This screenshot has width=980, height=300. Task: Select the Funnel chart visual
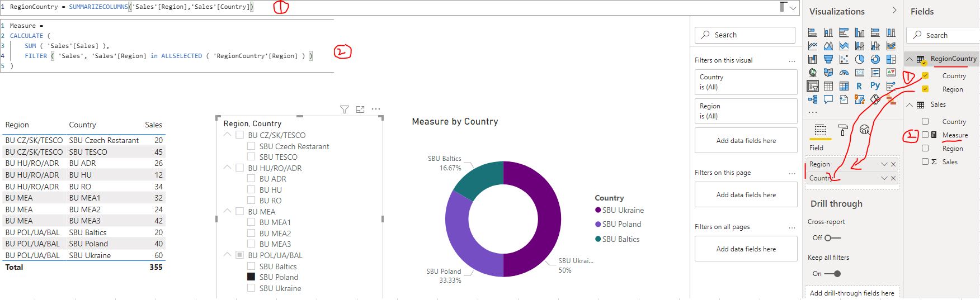(x=828, y=59)
